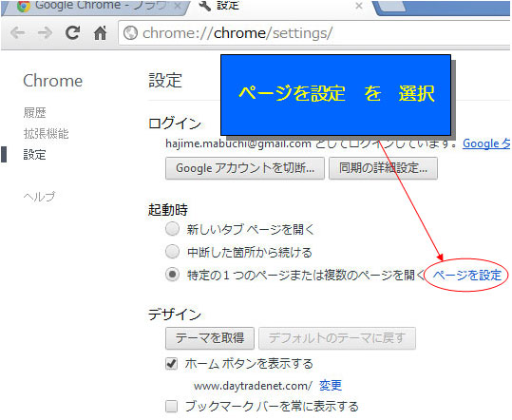This screenshot has height=420, width=512.
Task: Open 同期の詳細設定 button
Action: point(383,168)
